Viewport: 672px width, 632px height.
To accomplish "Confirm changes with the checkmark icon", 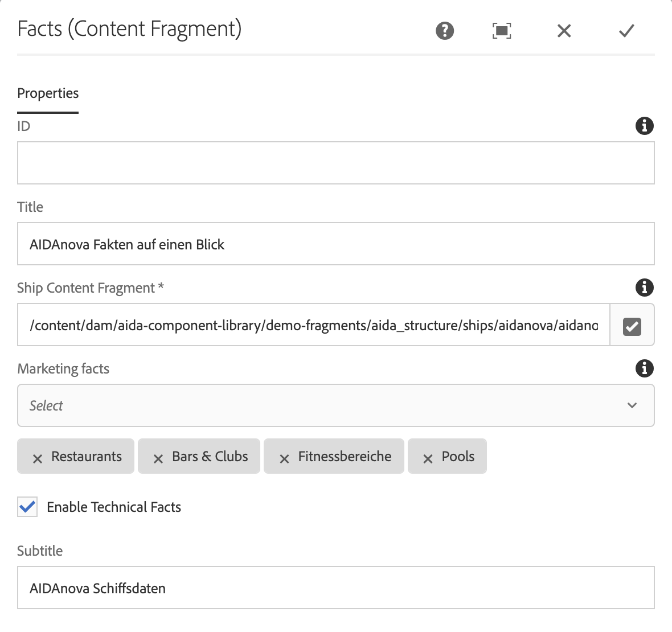I will 626,31.
